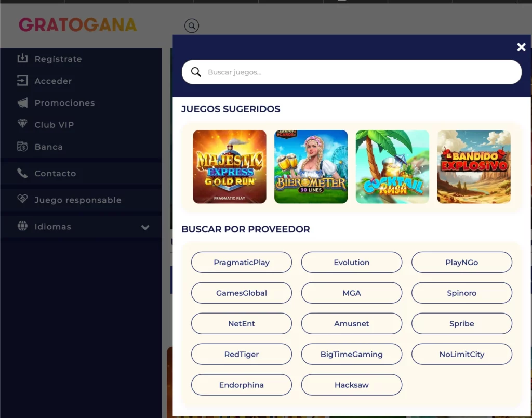532x418 pixels.
Task: Show BigTimeGaming games
Action: pyautogui.click(x=352, y=354)
